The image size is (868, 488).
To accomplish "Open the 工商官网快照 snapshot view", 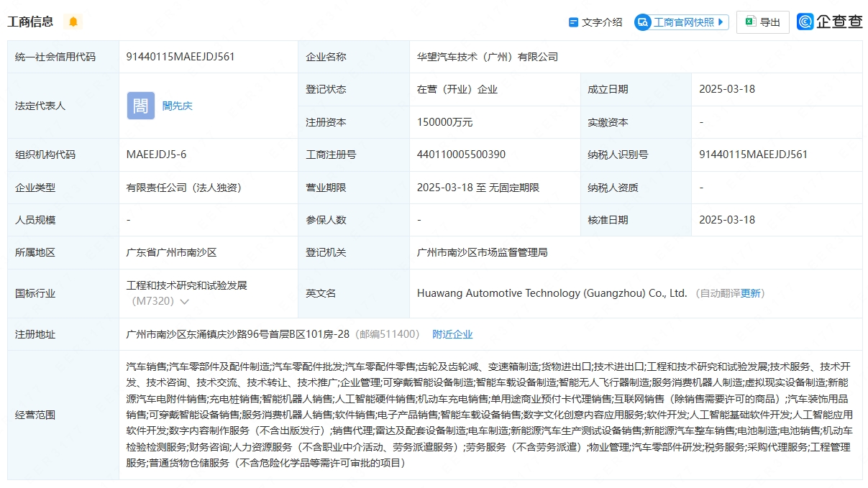I will coord(680,22).
